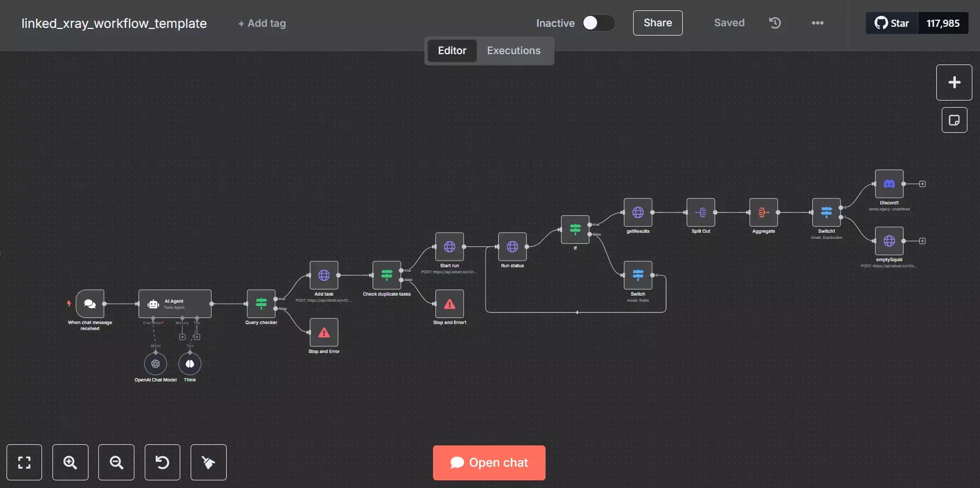The width and height of the screenshot is (980, 488).
Task: Open the Query checker node
Action: [x=261, y=304]
